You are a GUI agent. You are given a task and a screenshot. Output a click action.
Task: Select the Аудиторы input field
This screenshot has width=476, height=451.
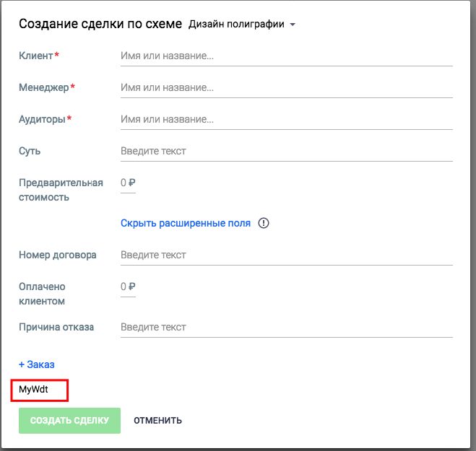pos(286,119)
